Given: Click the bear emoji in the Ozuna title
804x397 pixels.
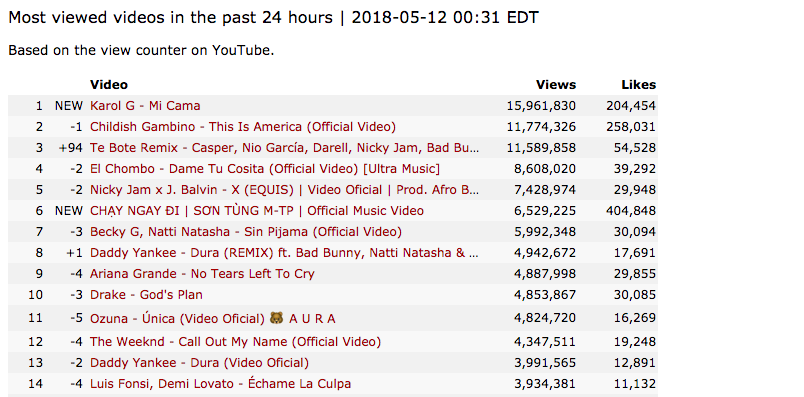Looking at the screenshot, I should click(x=276, y=319).
